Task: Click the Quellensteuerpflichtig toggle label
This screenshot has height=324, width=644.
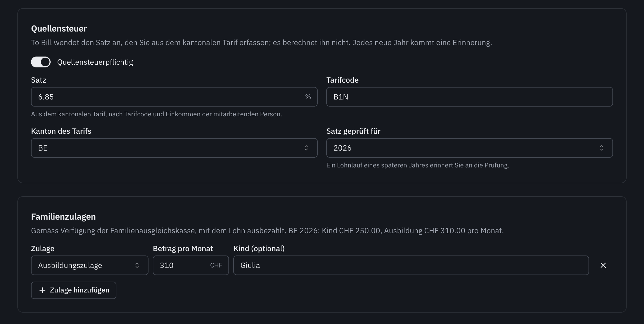Action: click(95, 62)
